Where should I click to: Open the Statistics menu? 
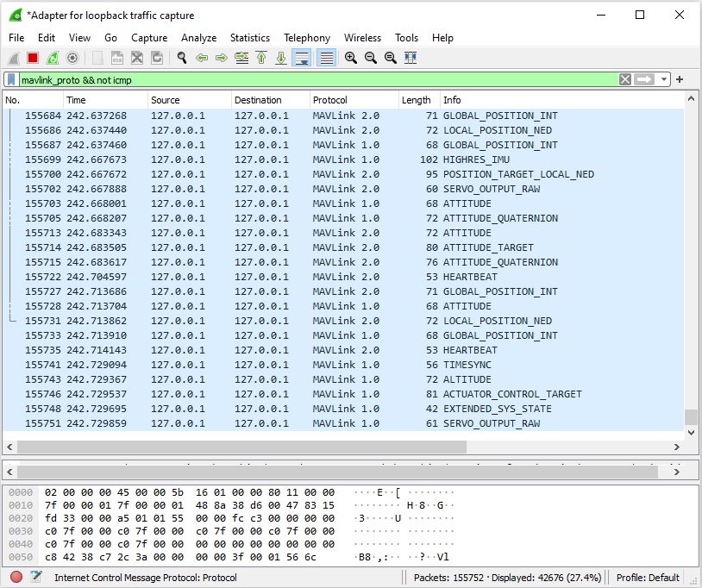click(250, 38)
